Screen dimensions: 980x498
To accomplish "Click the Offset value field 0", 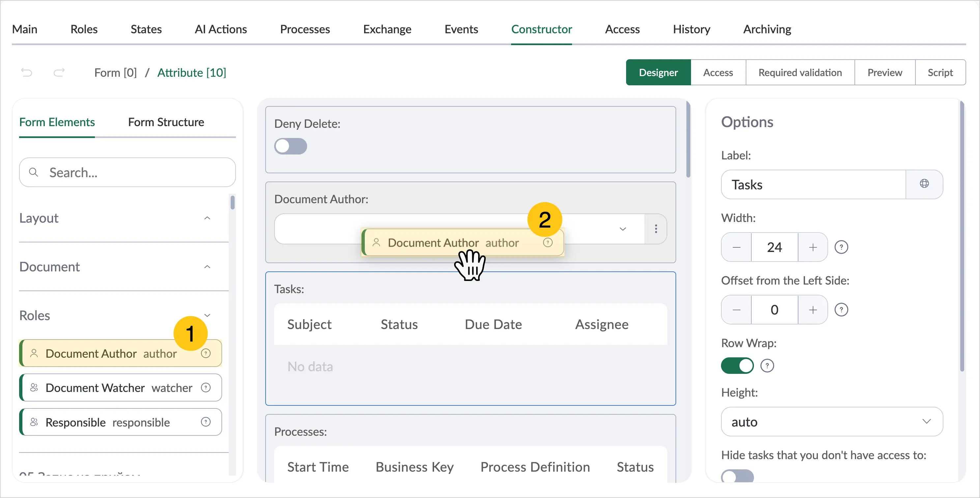I will (775, 310).
